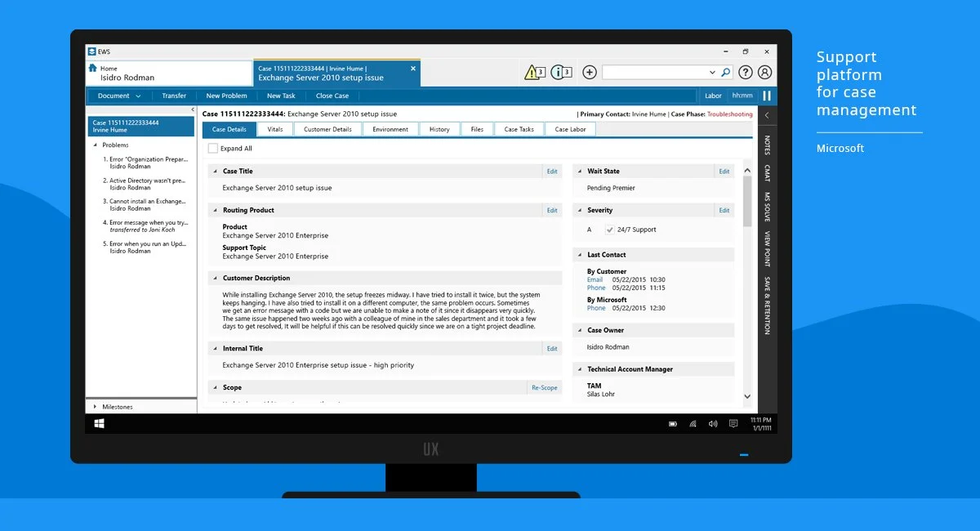Collapse the Internal Title section
The image size is (980, 531).
point(215,348)
